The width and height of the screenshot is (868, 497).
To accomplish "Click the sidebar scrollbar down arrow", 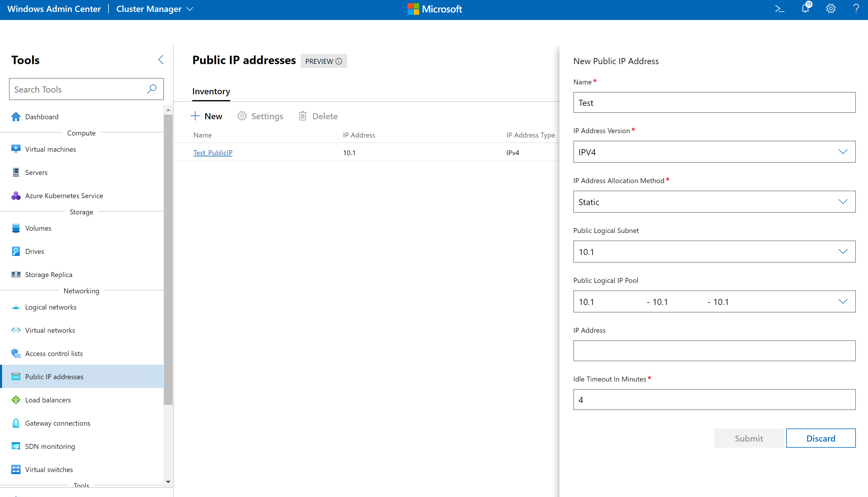I will click(x=168, y=482).
